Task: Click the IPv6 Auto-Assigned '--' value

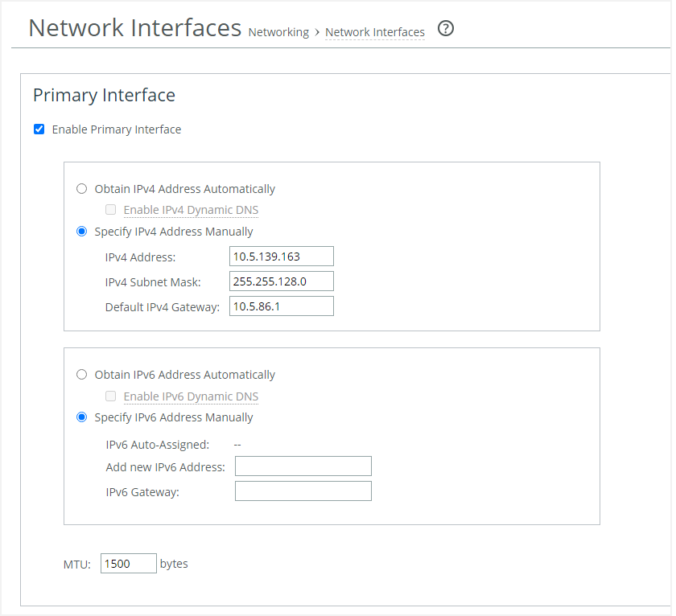Action: [237, 445]
